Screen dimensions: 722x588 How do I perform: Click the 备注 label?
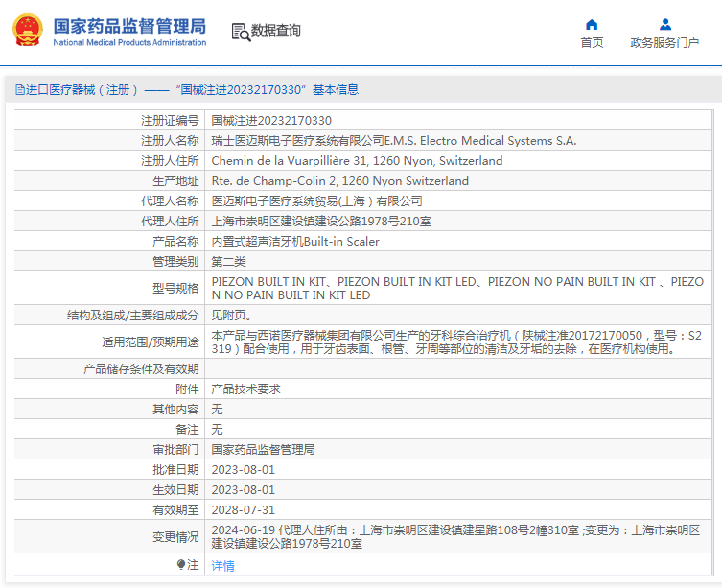tap(187, 430)
